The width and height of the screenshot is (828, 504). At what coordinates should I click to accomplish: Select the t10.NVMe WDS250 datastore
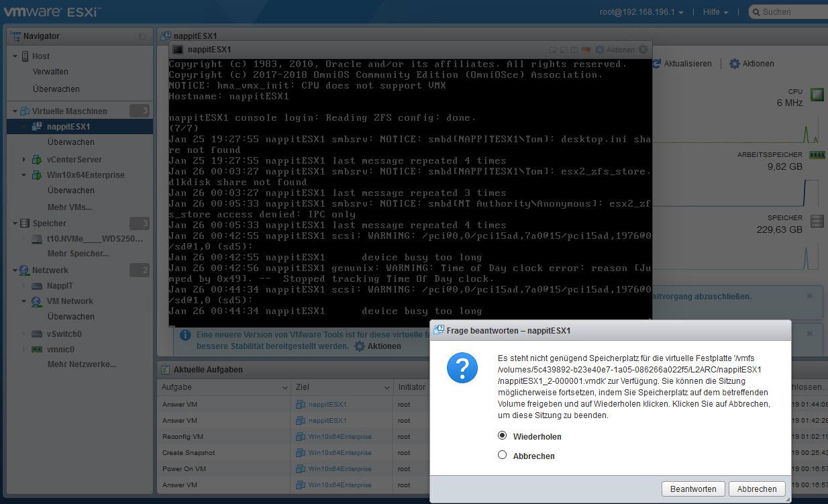pos(95,239)
